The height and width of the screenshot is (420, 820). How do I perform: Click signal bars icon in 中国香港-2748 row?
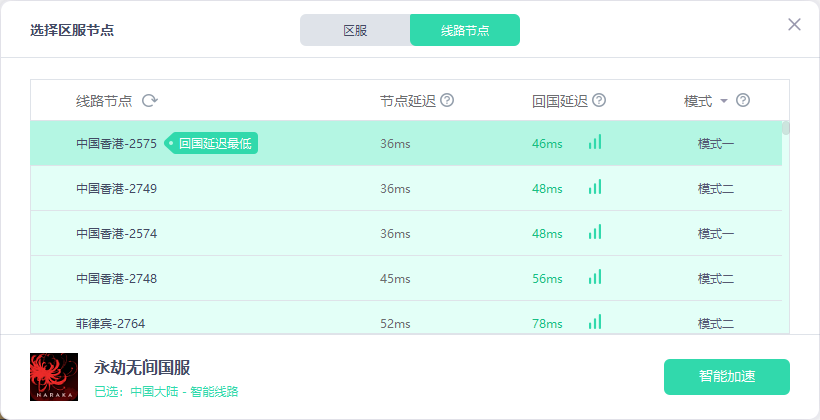coord(595,278)
